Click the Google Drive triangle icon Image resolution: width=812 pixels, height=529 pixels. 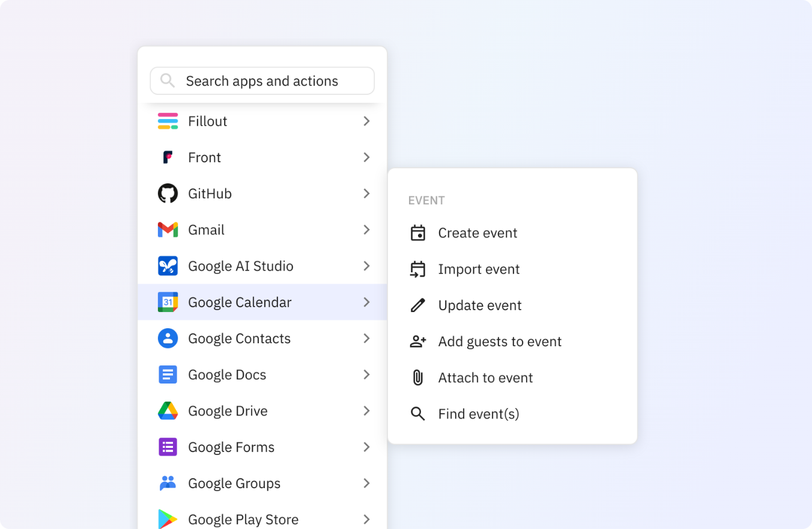coord(168,411)
